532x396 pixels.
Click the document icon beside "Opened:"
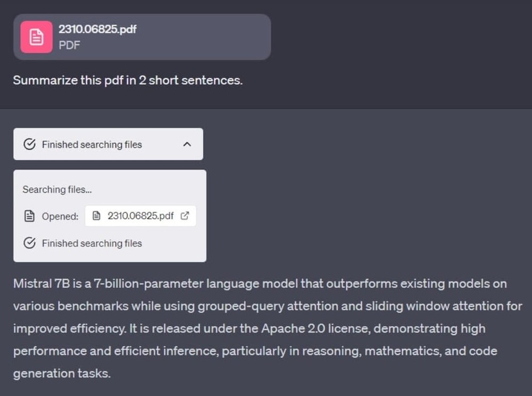[30, 216]
